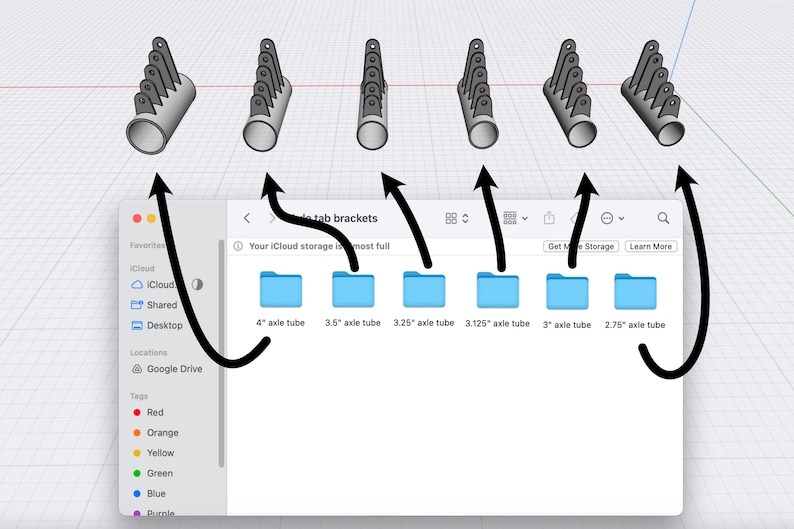Screen dimensions: 794x529
Task: Select the widest 3D bracket model on left
Action: point(160,96)
